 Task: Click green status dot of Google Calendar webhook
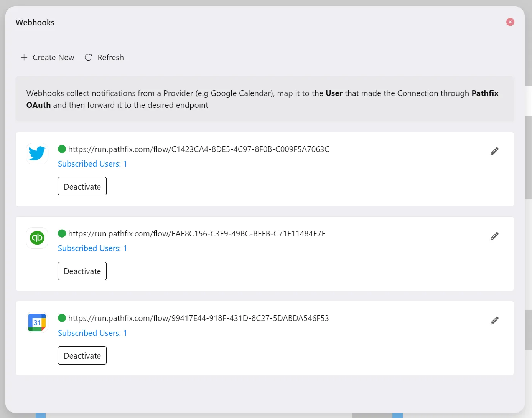pyautogui.click(x=62, y=318)
